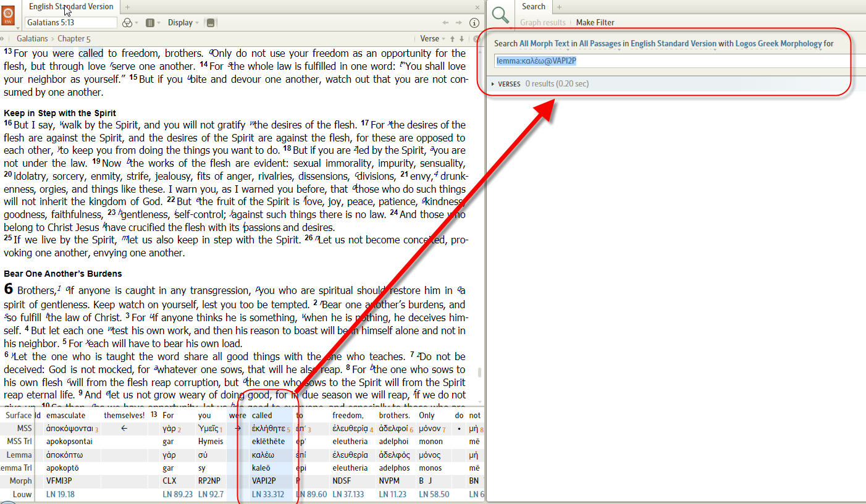The width and height of the screenshot is (866, 504).
Task: Select the VFMI3P morph code
Action: [x=59, y=481]
